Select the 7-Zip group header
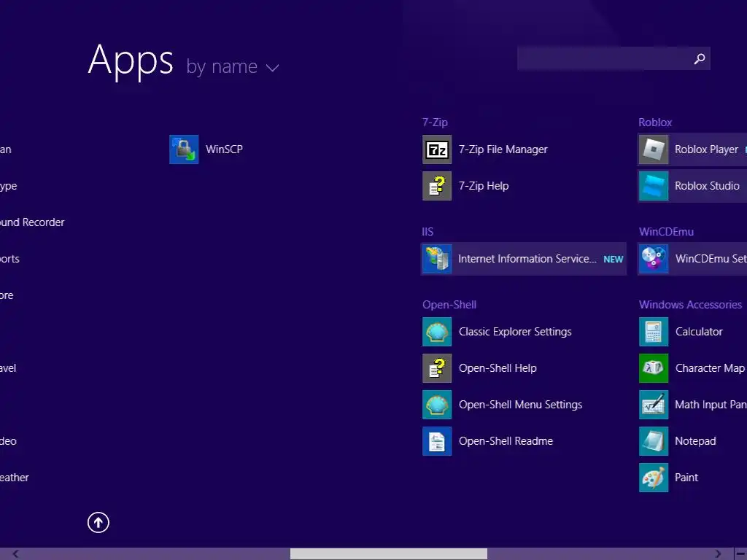The width and height of the screenshot is (747, 560). 435,122
